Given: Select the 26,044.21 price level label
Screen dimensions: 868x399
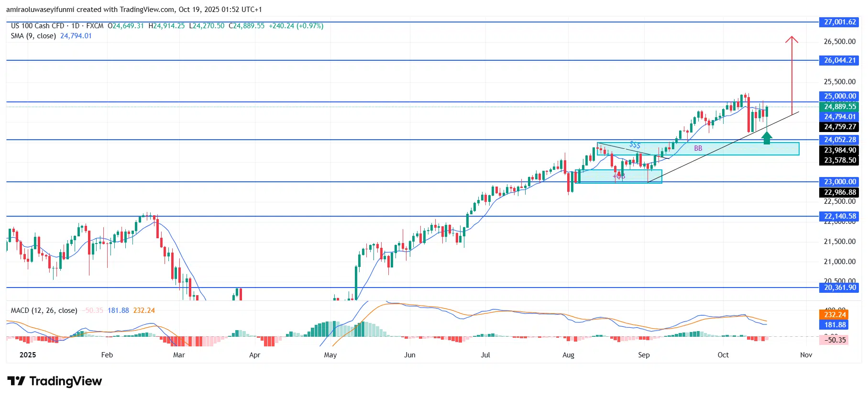Looking at the screenshot, I should click(x=840, y=60).
